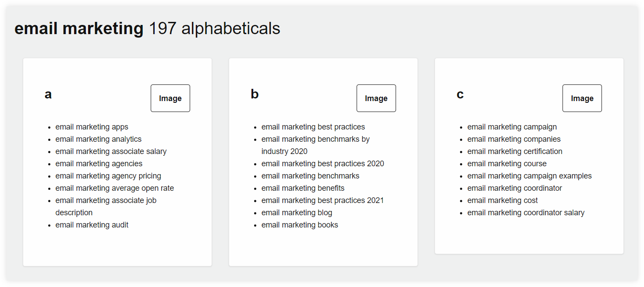644x287 pixels.
Task: Click the Image button in card c
Action: point(582,98)
